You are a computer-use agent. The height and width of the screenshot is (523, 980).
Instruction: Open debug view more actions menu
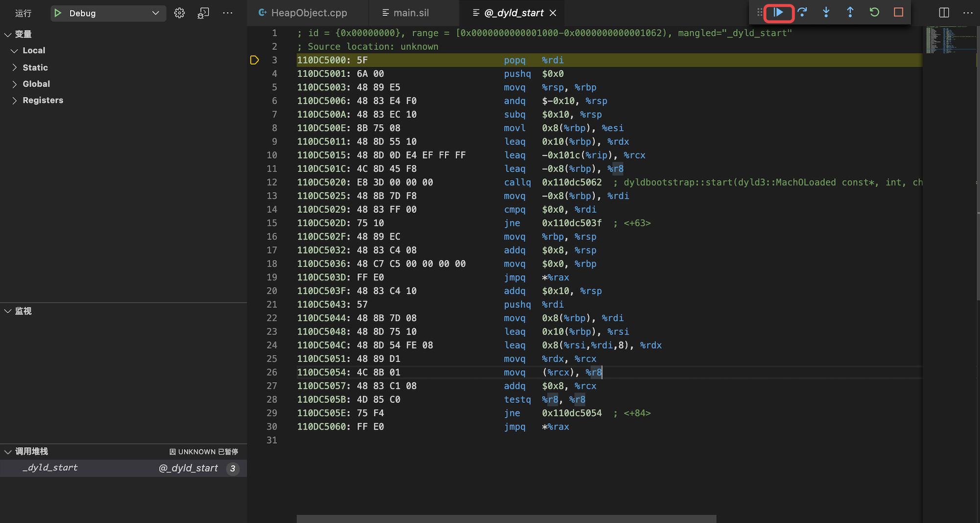pyautogui.click(x=228, y=13)
